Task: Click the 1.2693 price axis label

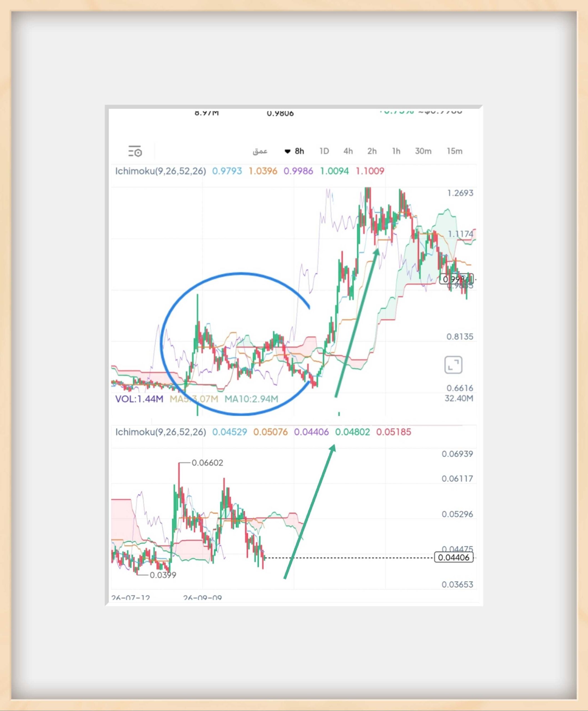Action: click(x=460, y=193)
